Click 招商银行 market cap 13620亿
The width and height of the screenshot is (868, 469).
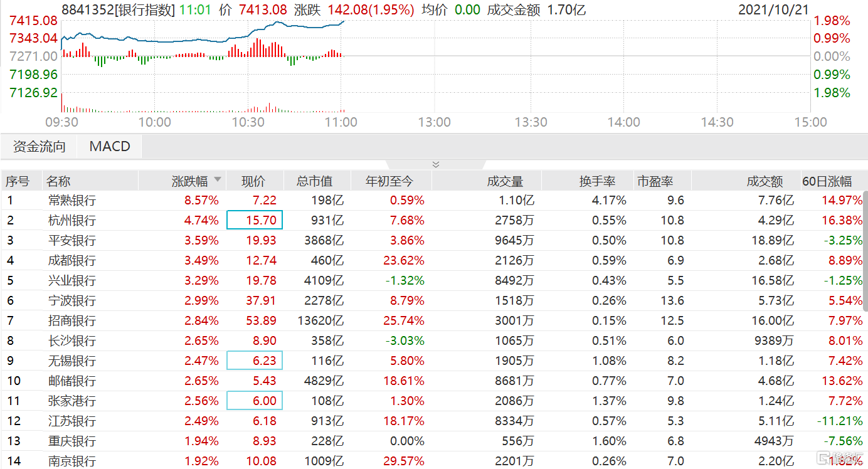pyautogui.click(x=320, y=321)
